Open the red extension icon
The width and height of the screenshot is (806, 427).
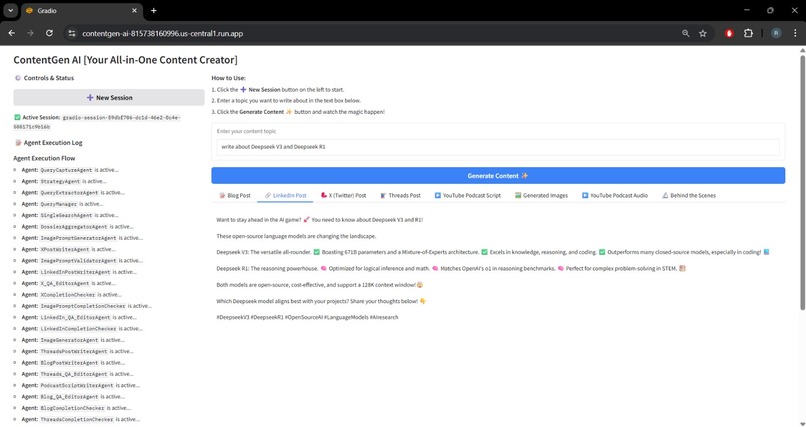729,33
